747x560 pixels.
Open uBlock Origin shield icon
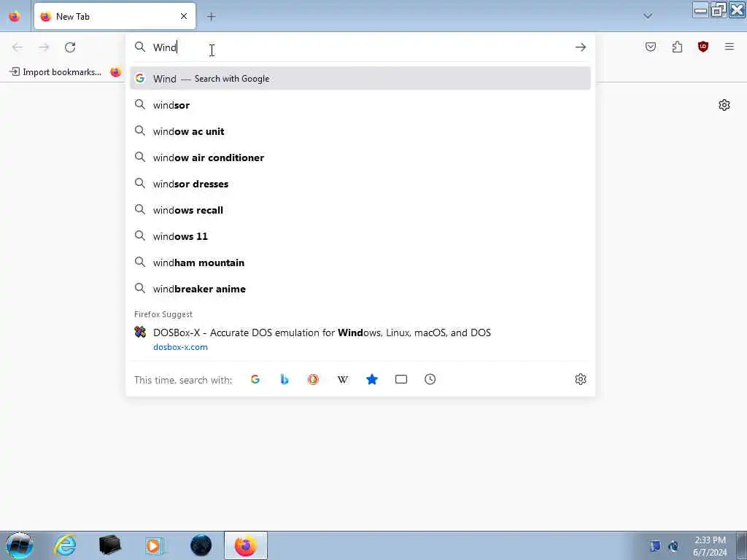[703, 47]
